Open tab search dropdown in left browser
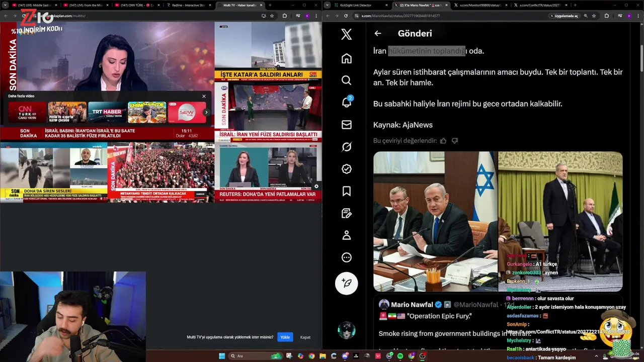 click(5, 5)
